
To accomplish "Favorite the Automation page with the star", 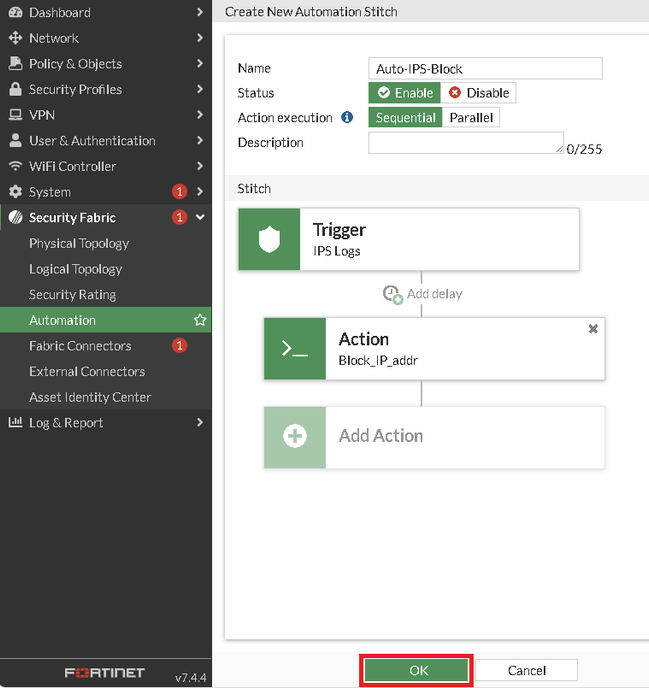I will pyautogui.click(x=200, y=320).
